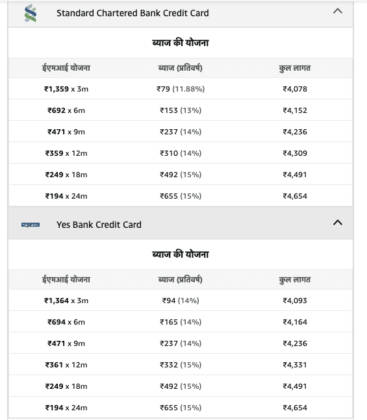Click the ₹332 (15%) interest value
367x420 pixels.
tap(180, 365)
